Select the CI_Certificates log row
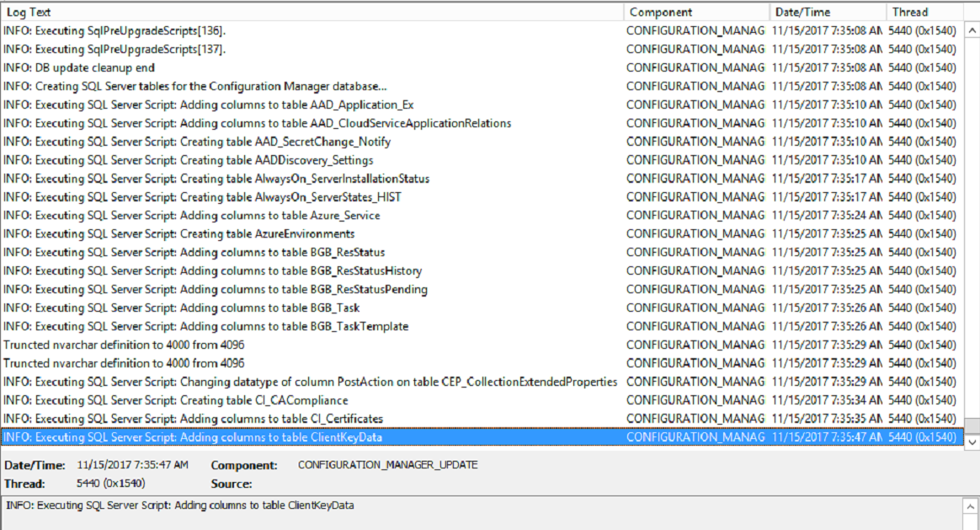The image size is (980, 530). [482, 418]
